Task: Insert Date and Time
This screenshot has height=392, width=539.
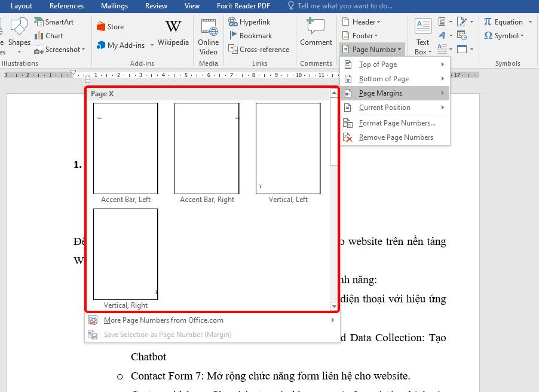Action: (461, 35)
